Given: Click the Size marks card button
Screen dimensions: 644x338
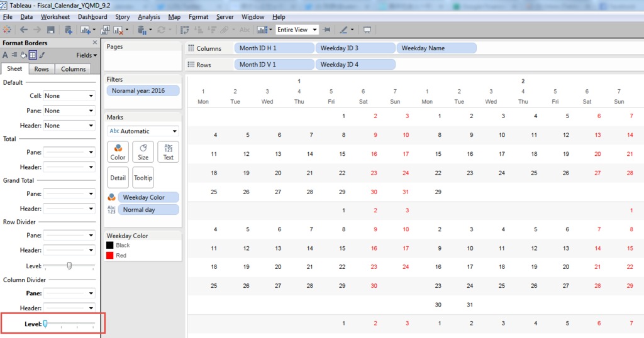Looking at the screenshot, I should click(143, 152).
